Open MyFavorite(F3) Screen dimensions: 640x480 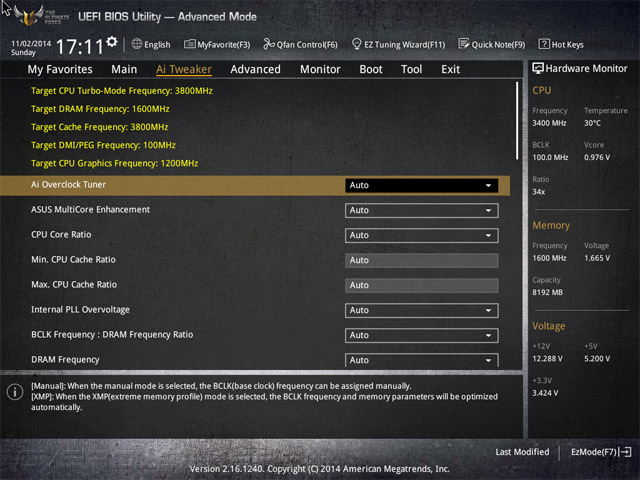[x=217, y=44]
